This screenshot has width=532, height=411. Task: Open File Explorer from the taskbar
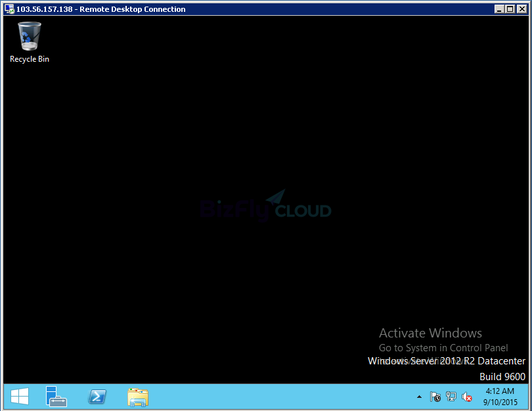point(138,397)
